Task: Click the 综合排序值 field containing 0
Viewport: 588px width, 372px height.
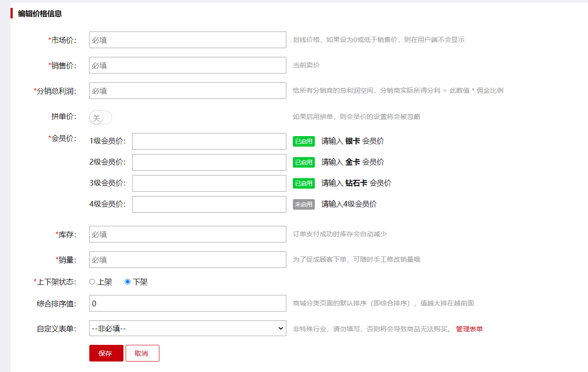Action: click(187, 303)
